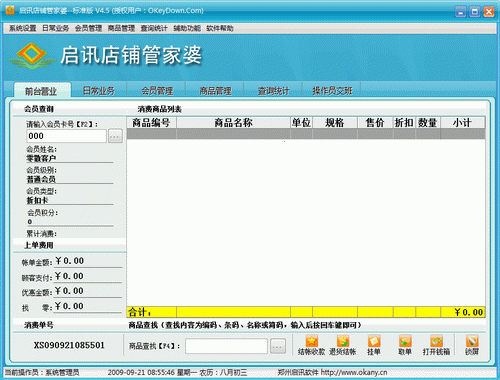This screenshot has height=380, width=500.
Task: Click the 数量 column header
Action: 428,123
